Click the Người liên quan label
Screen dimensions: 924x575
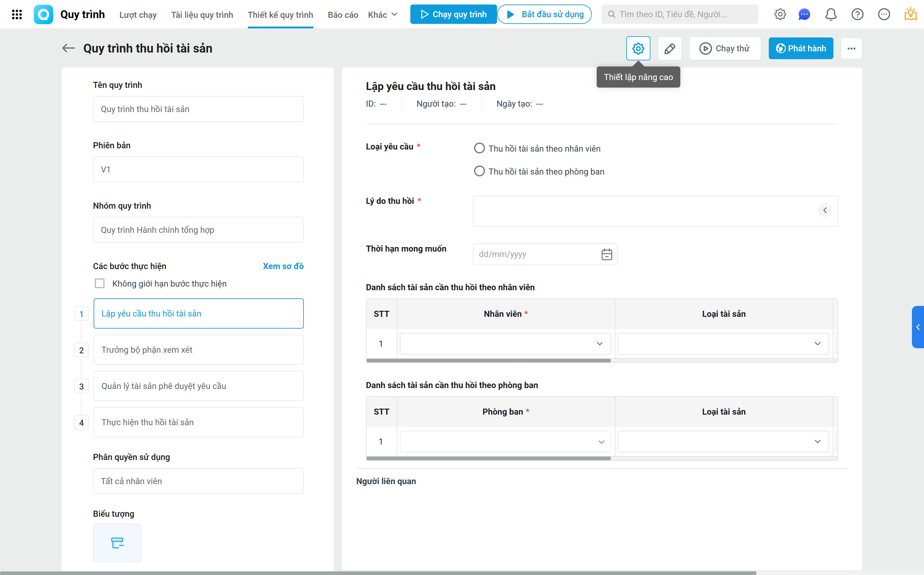point(386,481)
